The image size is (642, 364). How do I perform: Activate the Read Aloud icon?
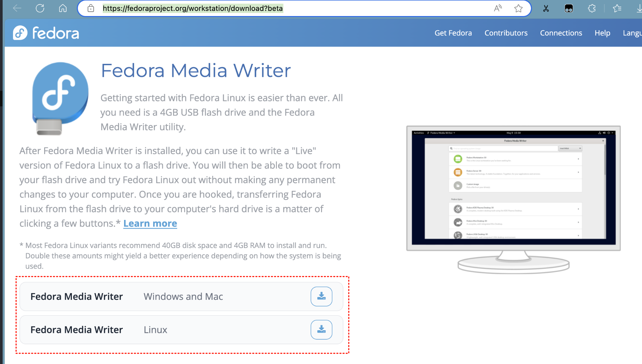pyautogui.click(x=498, y=8)
